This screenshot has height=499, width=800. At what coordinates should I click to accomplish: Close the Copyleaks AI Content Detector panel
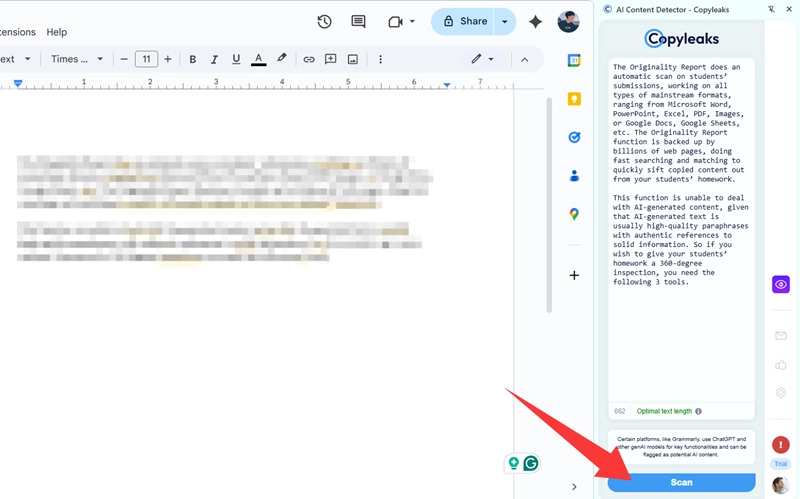(x=789, y=9)
